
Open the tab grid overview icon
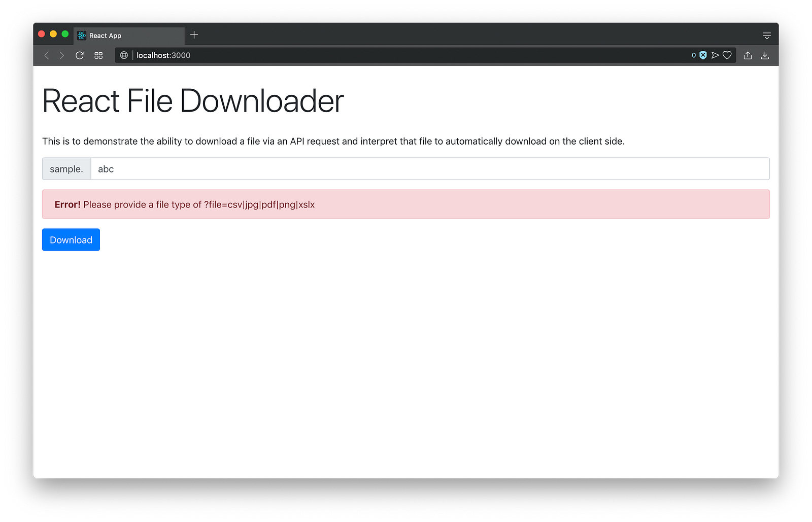98,55
